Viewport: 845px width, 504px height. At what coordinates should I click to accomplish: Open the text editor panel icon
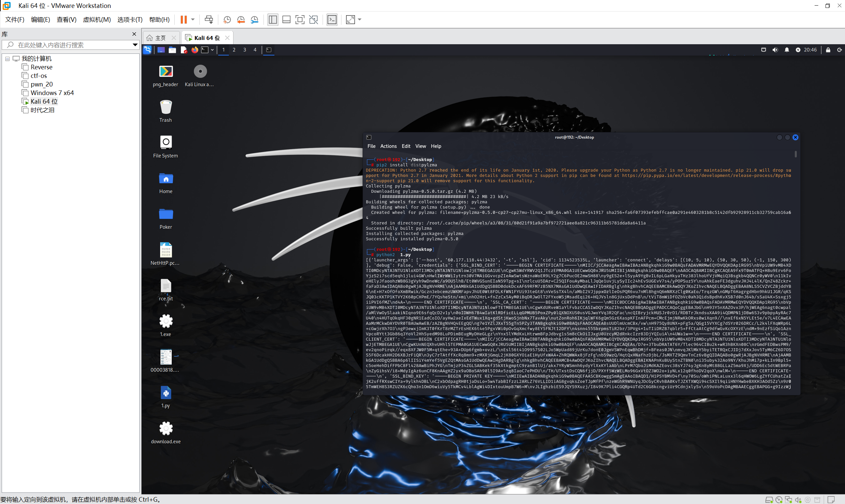pyautogui.click(x=184, y=50)
